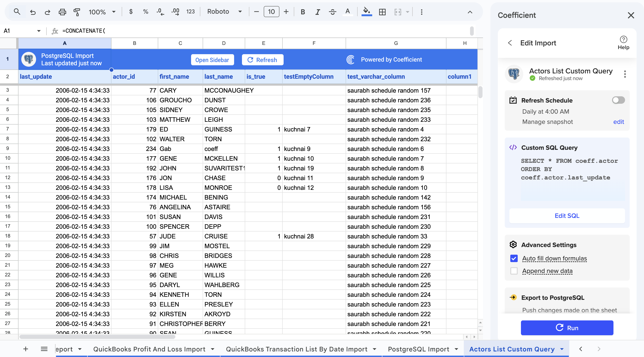644x357 pixels.
Task: Click the paint format tool
Action: (77, 12)
